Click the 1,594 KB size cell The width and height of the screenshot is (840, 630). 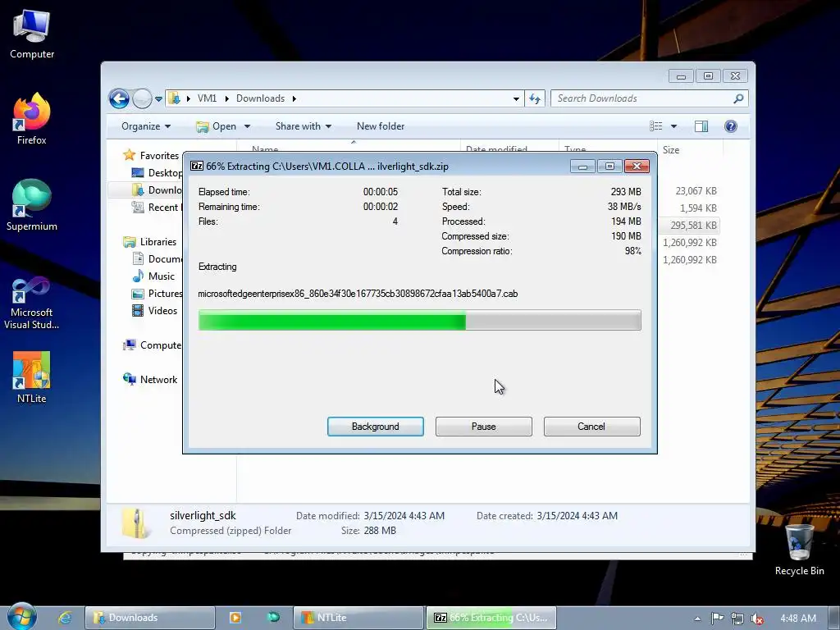point(698,208)
